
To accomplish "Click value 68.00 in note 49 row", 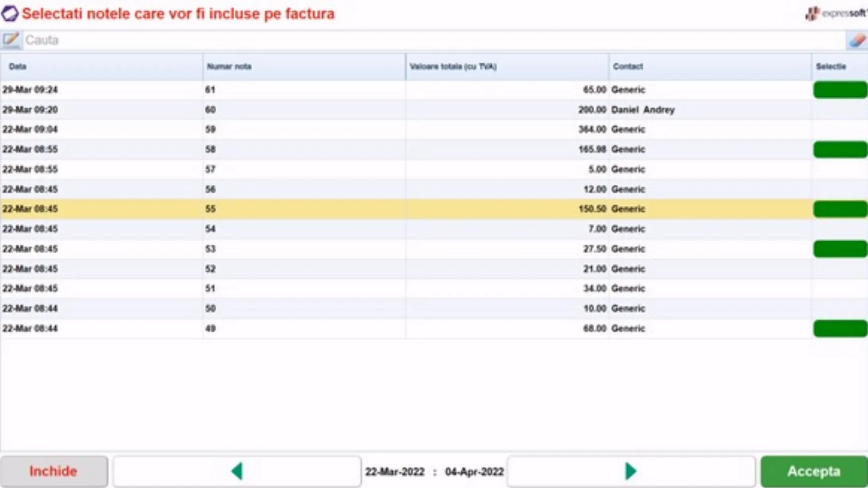I will (x=594, y=328).
